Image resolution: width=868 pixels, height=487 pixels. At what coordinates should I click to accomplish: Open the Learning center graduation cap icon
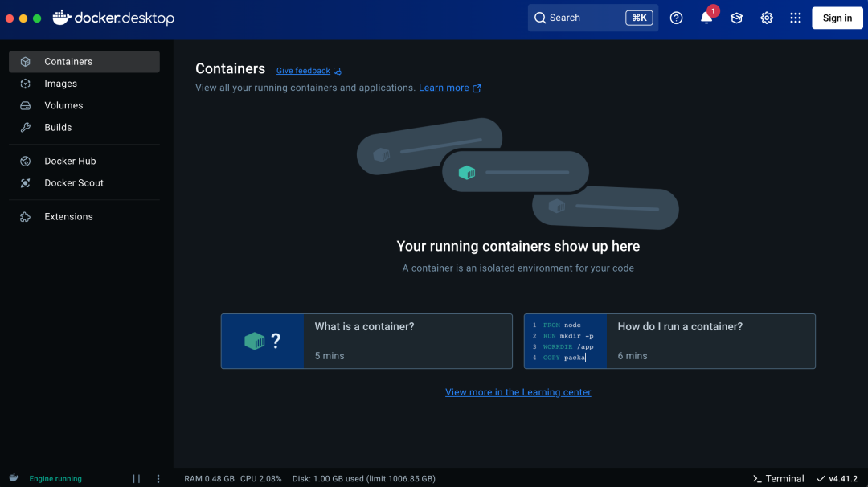point(736,18)
